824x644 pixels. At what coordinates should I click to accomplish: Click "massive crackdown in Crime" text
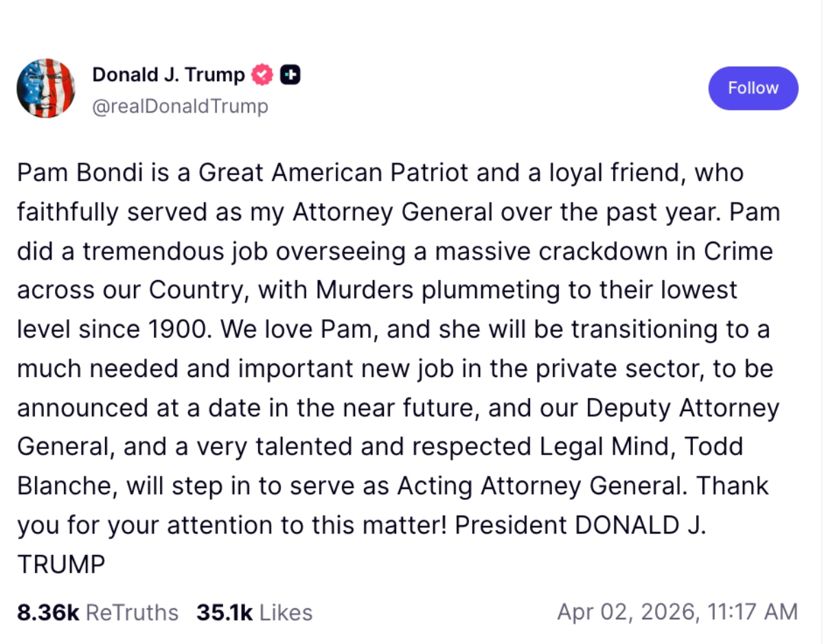(x=605, y=251)
